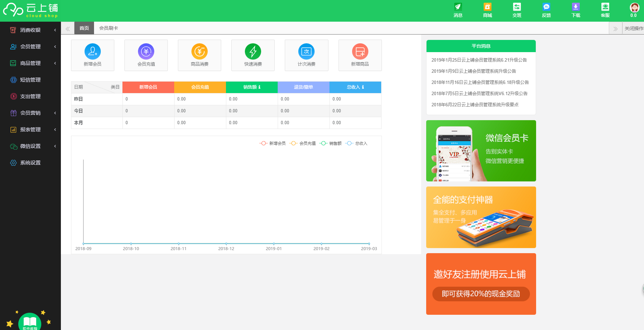Expand the 会员管理 menu chevron

tap(55, 46)
